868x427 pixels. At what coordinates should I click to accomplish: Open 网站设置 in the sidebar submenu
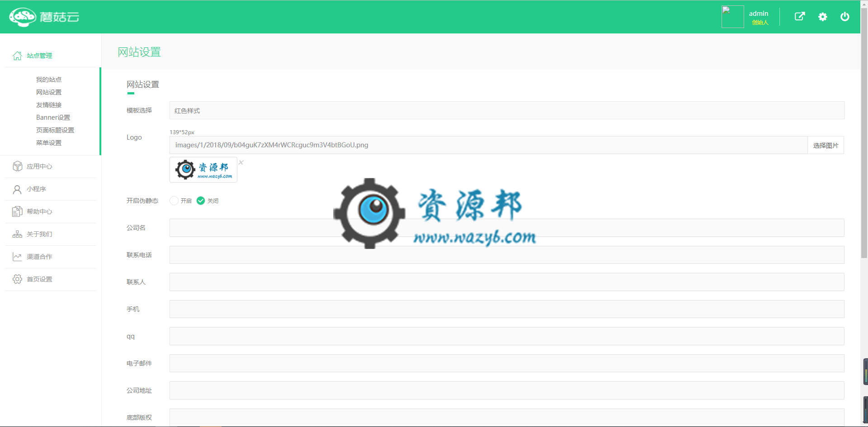coord(49,92)
